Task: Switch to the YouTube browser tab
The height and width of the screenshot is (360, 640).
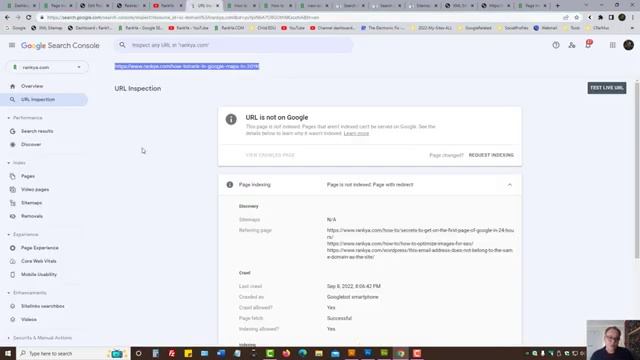Action: tap(168, 6)
